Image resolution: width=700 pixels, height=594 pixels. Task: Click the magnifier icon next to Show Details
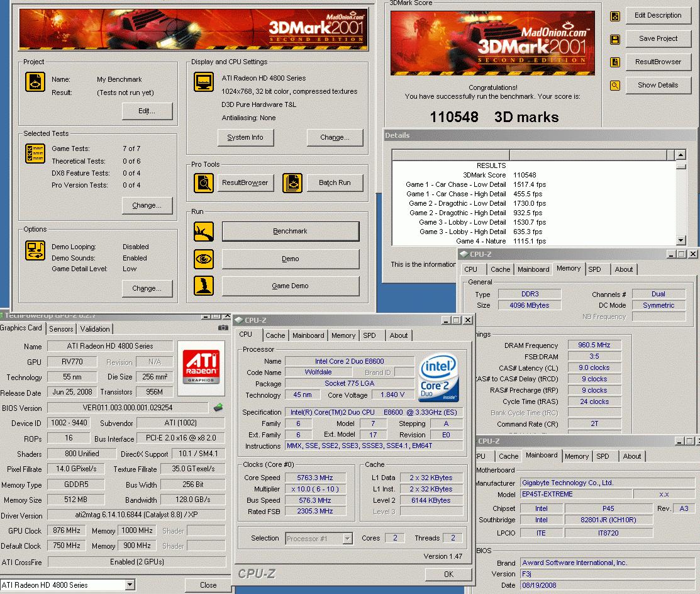click(615, 86)
